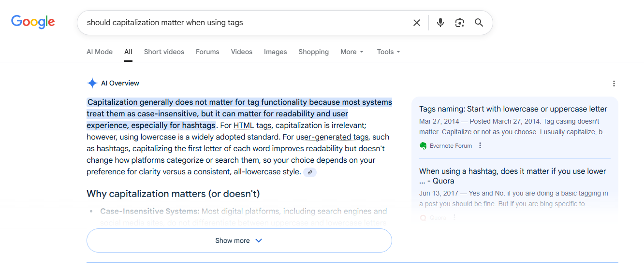Viewport: 644px width, 268px height.
Task: Clear the search box text
Action: click(x=416, y=23)
